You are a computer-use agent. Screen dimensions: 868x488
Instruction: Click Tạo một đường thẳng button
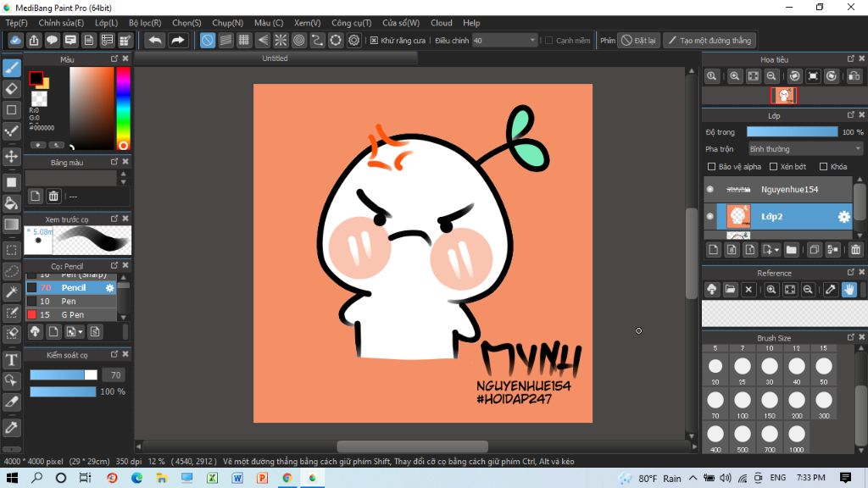[709, 41]
